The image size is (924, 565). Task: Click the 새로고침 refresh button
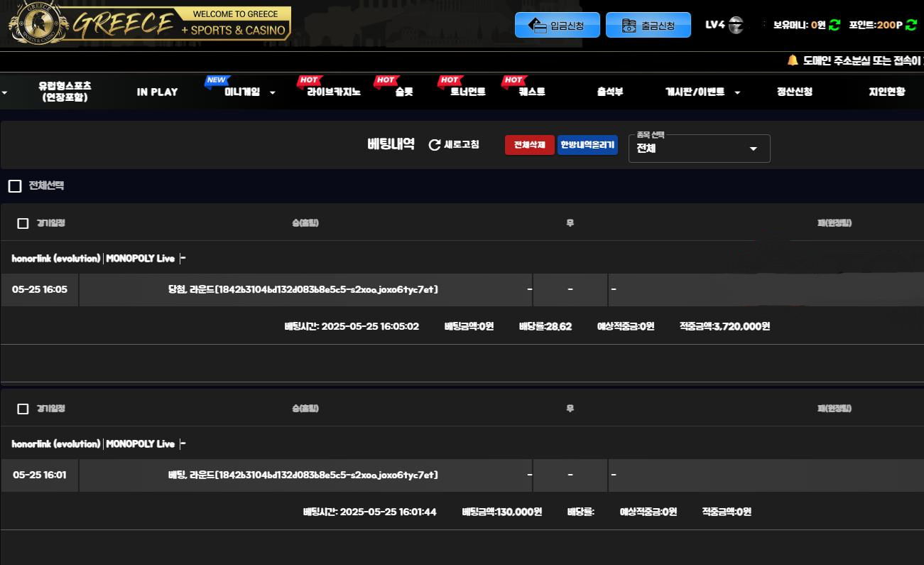pyautogui.click(x=454, y=145)
